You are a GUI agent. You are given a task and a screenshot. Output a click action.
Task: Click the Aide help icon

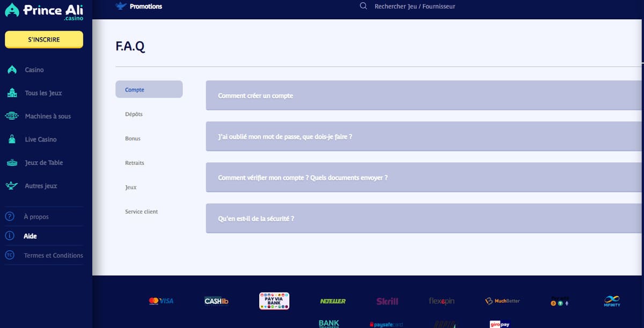point(11,236)
